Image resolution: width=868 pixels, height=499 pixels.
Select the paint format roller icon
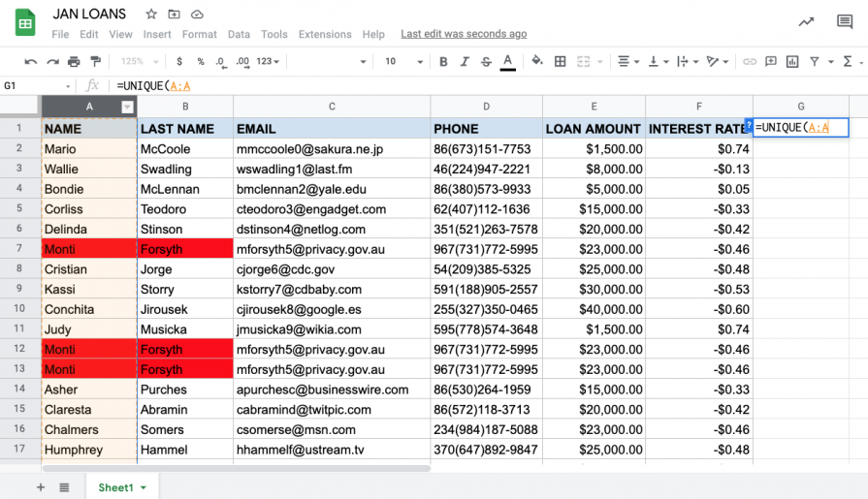(96, 61)
